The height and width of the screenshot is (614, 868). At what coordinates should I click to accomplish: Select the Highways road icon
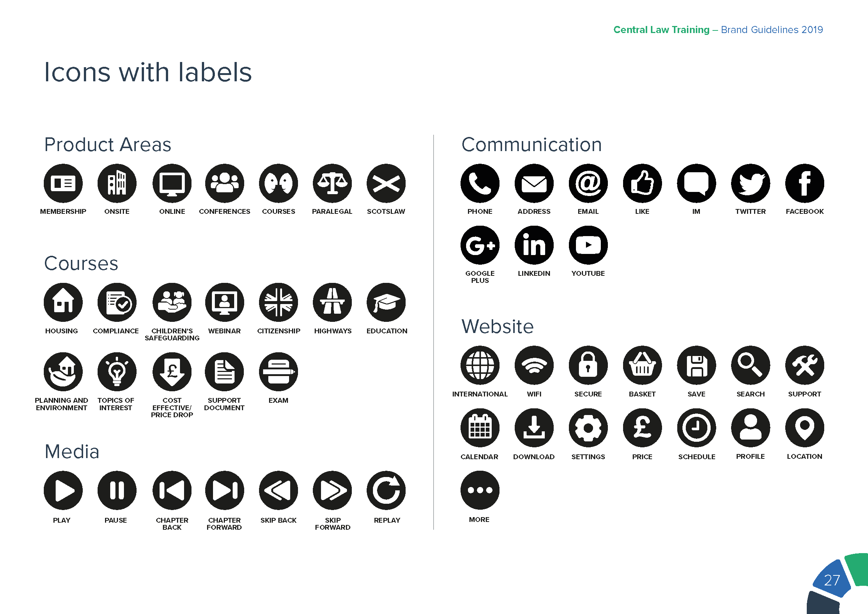tap(332, 303)
